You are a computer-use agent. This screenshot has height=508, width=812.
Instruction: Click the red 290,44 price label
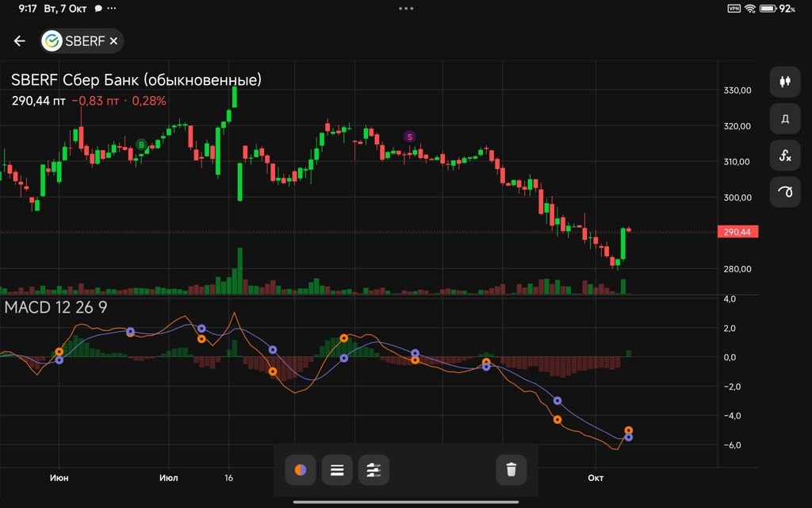737,232
